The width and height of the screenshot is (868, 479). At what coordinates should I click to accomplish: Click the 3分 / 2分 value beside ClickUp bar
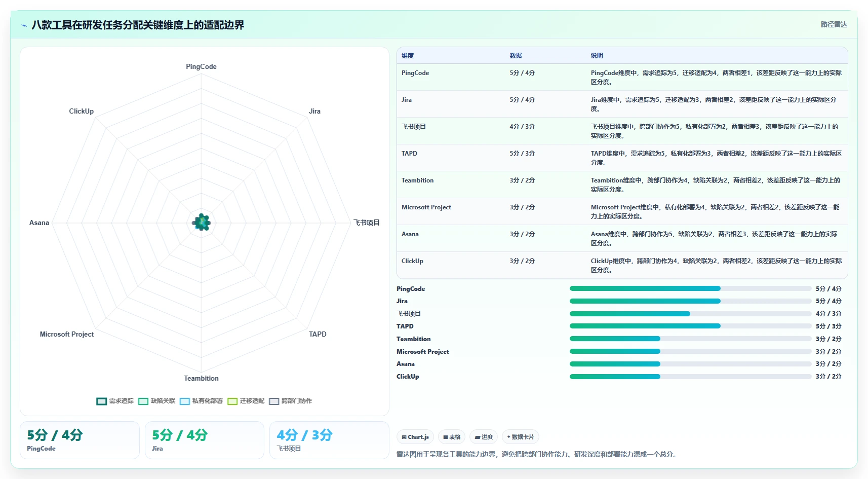pyautogui.click(x=828, y=377)
